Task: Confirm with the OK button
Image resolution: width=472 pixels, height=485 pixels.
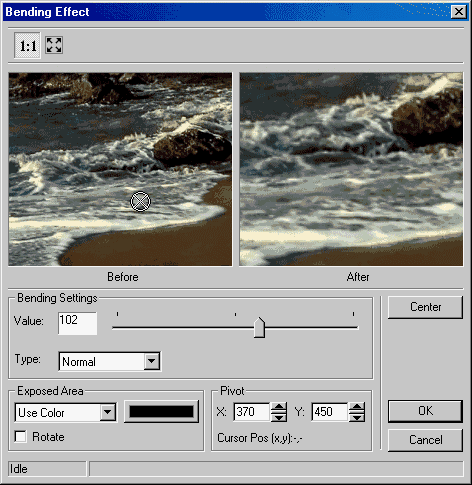Action: (x=425, y=411)
